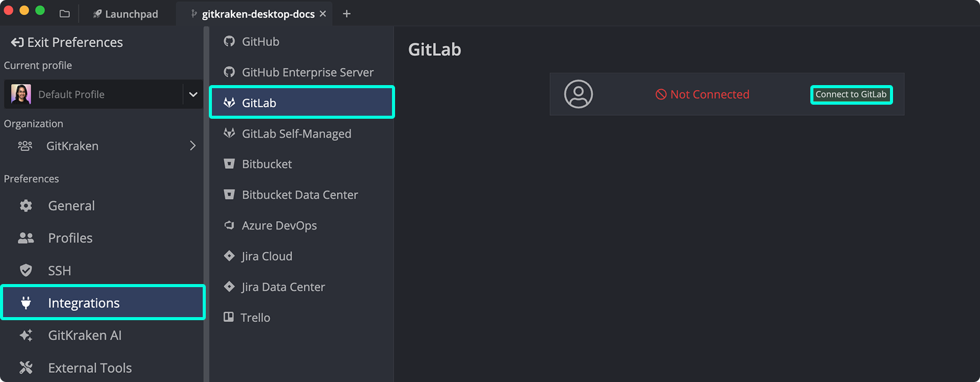Click the GitLab Self-Managed icon
Viewport: 980px width, 382px height.
pyautogui.click(x=229, y=133)
